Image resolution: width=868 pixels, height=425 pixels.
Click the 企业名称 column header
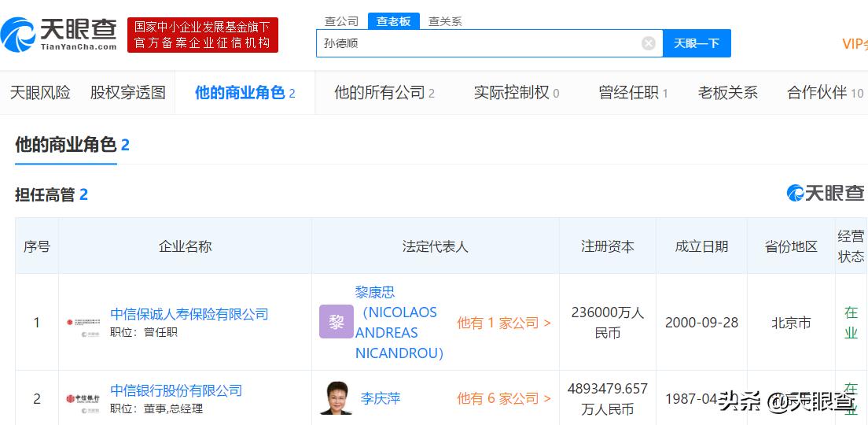click(x=185, y=246)
